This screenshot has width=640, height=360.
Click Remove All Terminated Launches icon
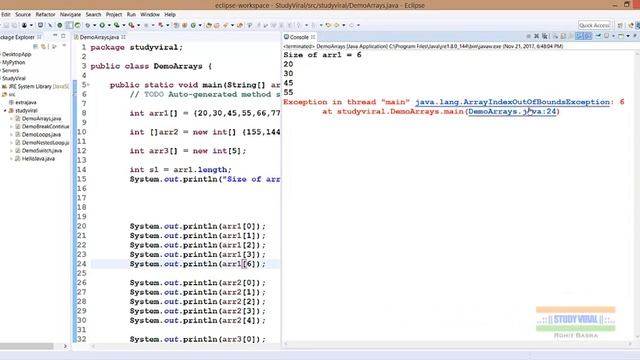544,36
